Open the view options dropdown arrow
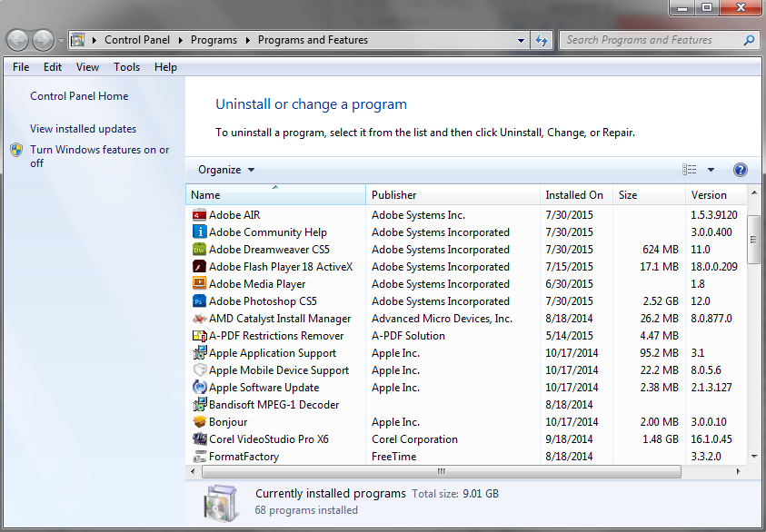This screenshot has height=532, width=766. click(x=711, y=170)
